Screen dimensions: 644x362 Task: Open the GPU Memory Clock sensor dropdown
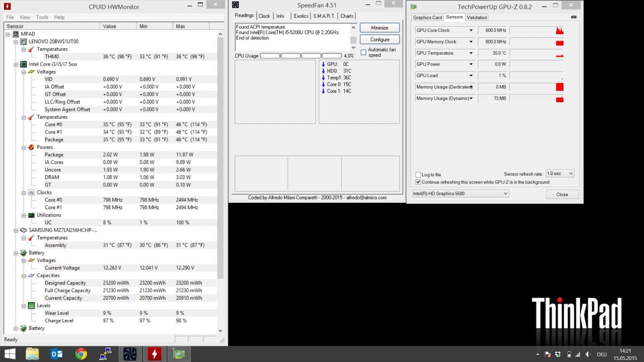coord(471,42)
